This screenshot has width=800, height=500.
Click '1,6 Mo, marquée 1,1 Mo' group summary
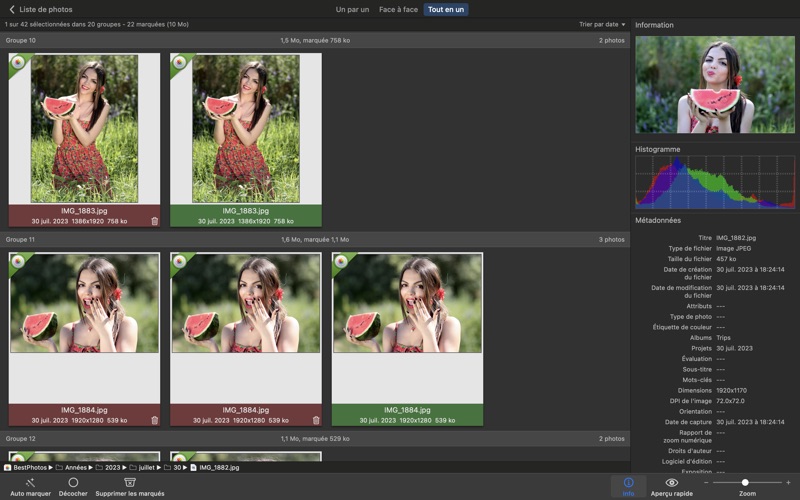315,239
